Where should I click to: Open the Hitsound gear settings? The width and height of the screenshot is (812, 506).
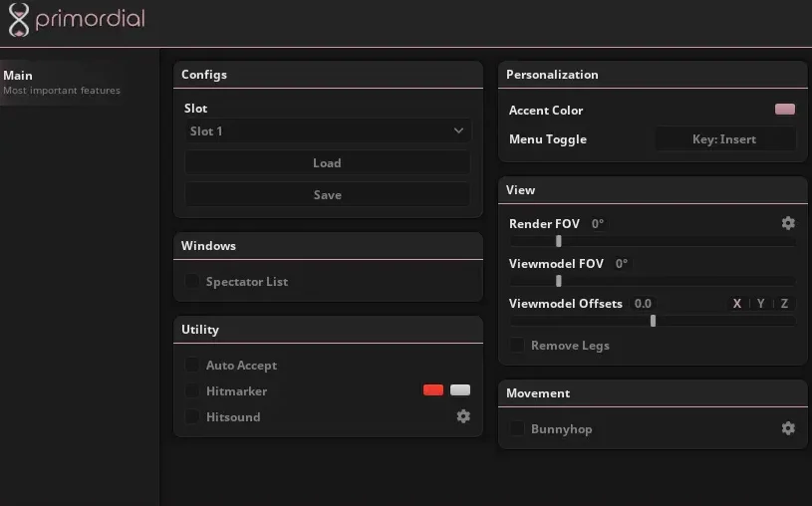[463, 417]
